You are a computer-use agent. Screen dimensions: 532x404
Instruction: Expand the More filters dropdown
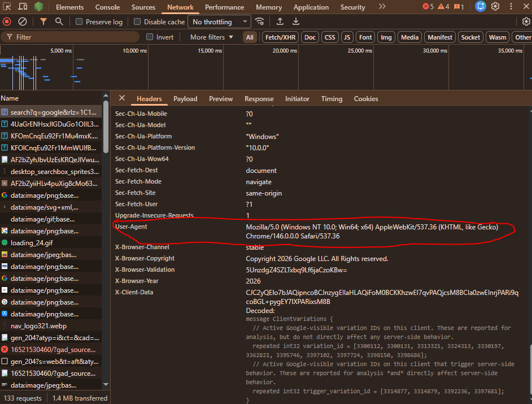pos(212,37)
